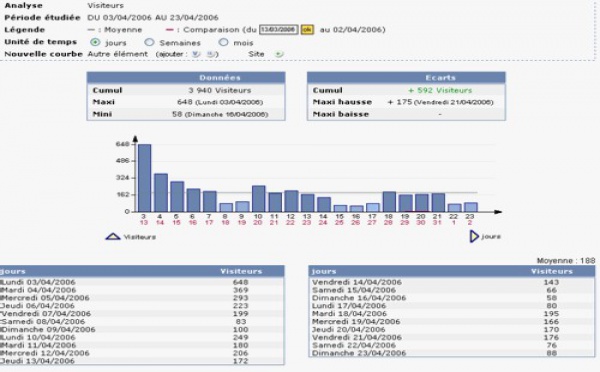Click the chart bar for day 10
Viewport: 600px width, 372px height.
tap(259, 199)
